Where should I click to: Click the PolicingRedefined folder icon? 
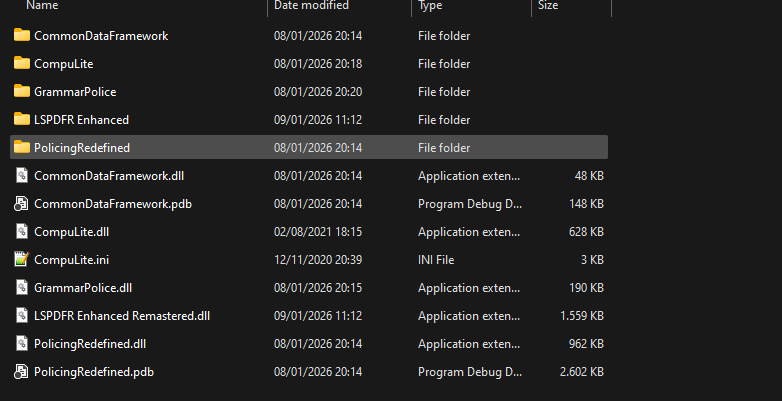point(21,147)
